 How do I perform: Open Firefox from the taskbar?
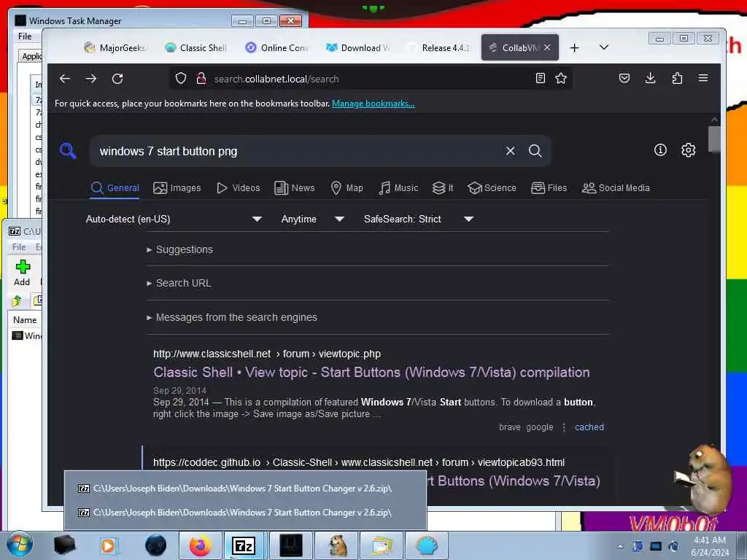click(x=200, y=545)
